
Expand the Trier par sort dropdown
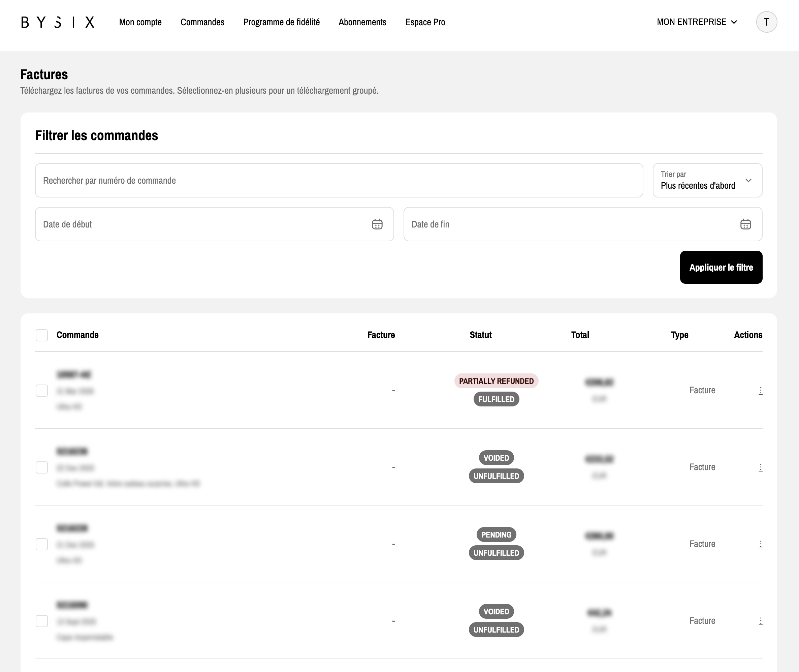(x=707, y=181)
